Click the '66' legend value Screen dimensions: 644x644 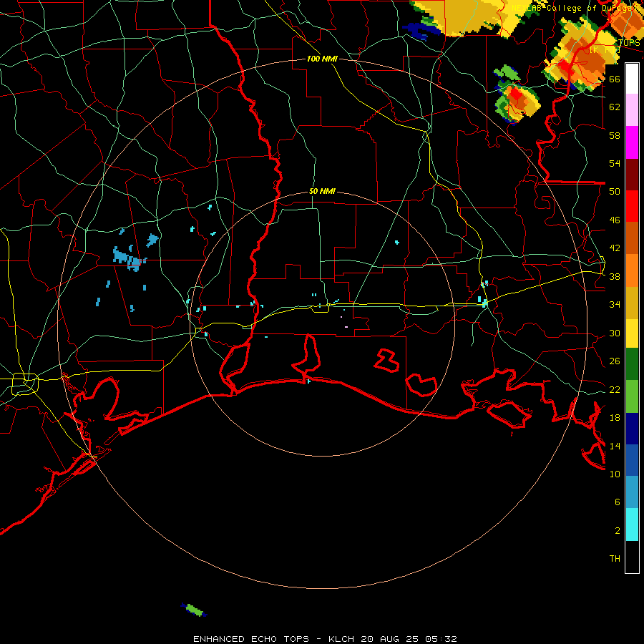coord(615,79)
